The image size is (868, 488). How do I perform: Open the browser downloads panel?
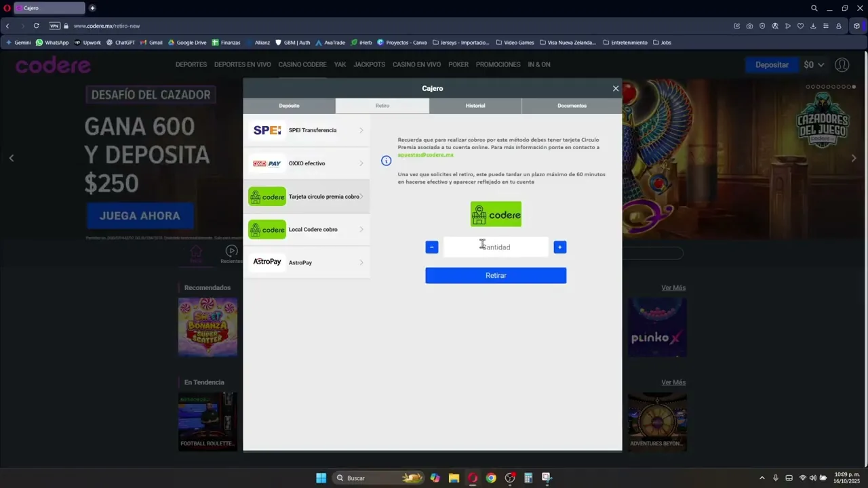(813, 26)
